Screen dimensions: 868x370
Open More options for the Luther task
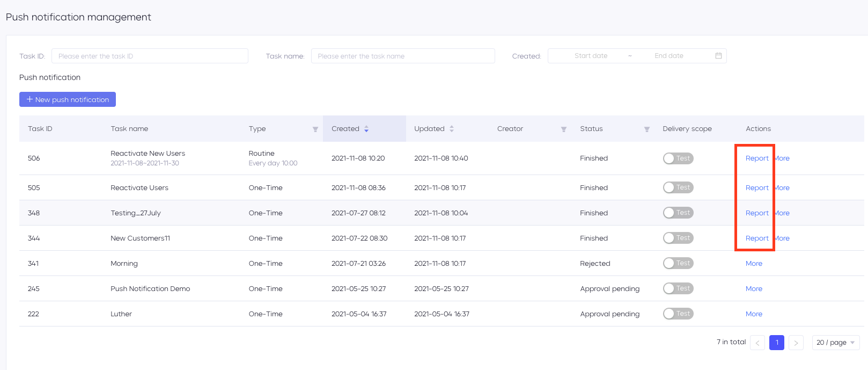click(754, 314)
